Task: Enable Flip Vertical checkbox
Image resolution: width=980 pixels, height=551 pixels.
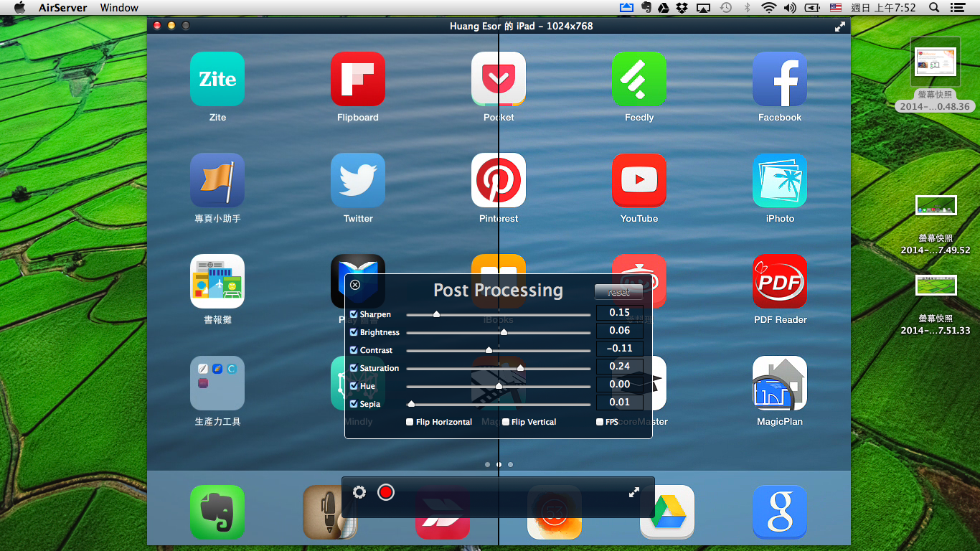Action: (506, 422)
